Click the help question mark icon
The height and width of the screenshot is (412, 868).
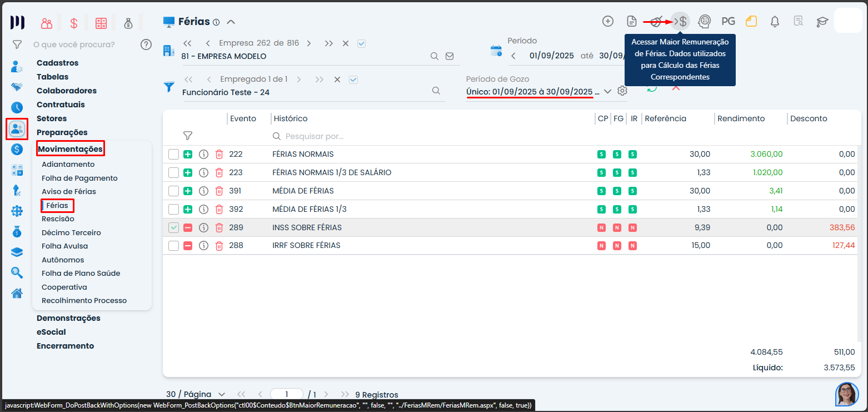pyautogui.click(x=146, y=44)
